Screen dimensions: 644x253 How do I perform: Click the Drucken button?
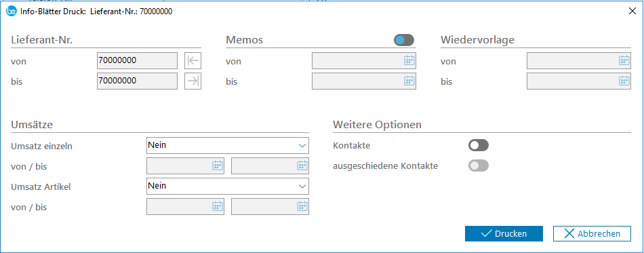[x=504, y=234]
